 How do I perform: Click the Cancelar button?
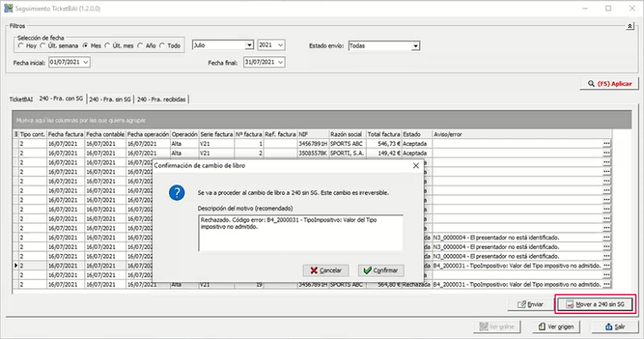pyautogui.click(x=325, y=270)
